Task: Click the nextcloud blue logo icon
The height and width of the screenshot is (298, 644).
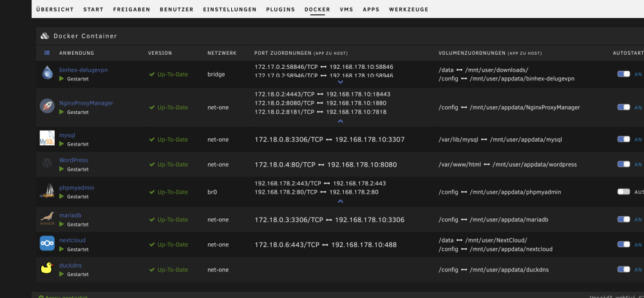Action: point(47,243)
